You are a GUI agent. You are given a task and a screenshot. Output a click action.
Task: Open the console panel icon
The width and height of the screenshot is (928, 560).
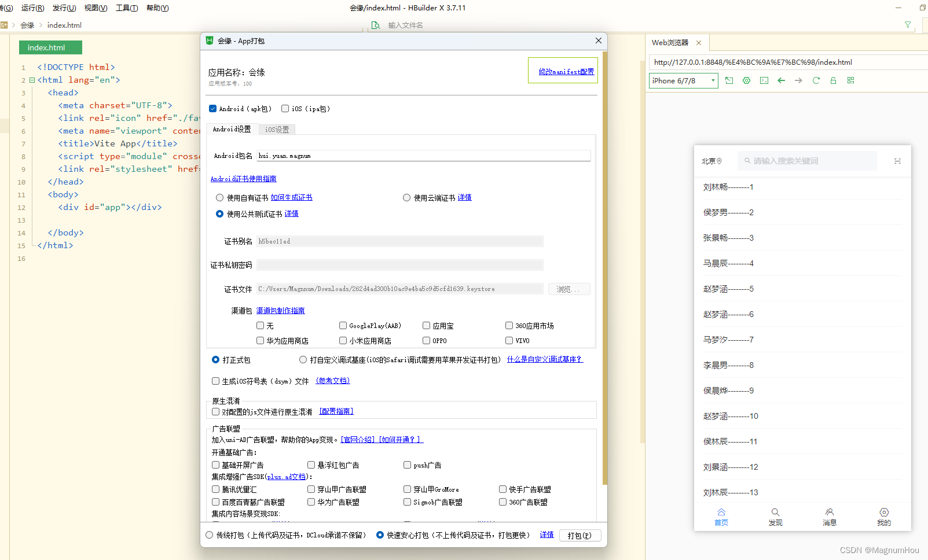[x=764, y=80]
